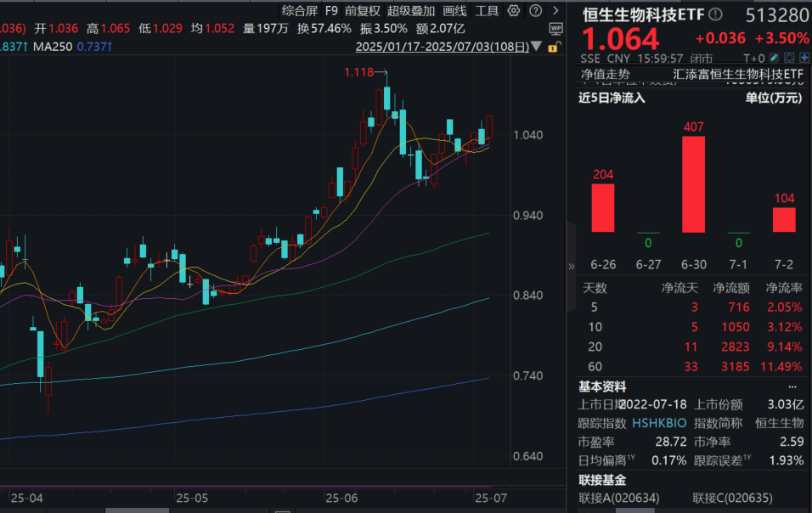The image size is (812, 513).
Task: Open the settings gear in the toolbar
Action: coord(514,10)
